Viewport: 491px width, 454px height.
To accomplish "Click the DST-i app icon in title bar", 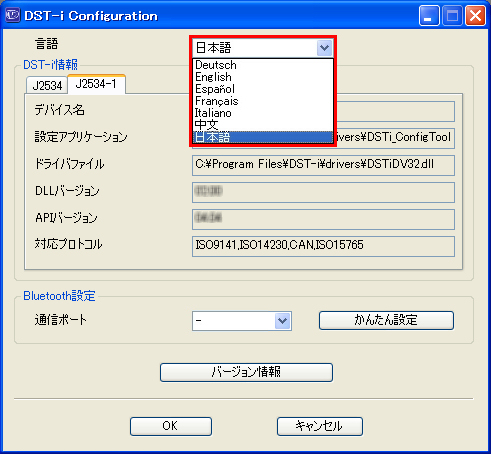I will [x=13, y=15].
